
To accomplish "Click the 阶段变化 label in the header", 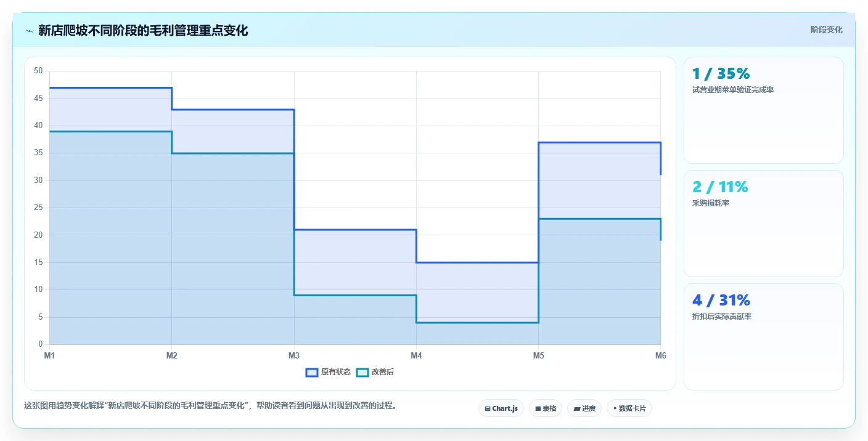I will (826, 30).
